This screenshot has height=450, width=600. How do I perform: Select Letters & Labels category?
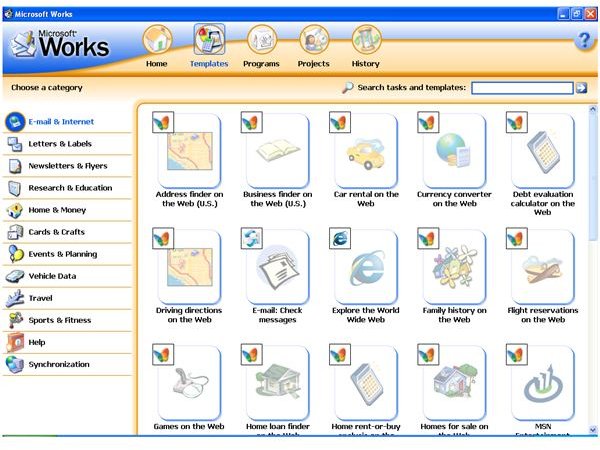pos(67,144)
